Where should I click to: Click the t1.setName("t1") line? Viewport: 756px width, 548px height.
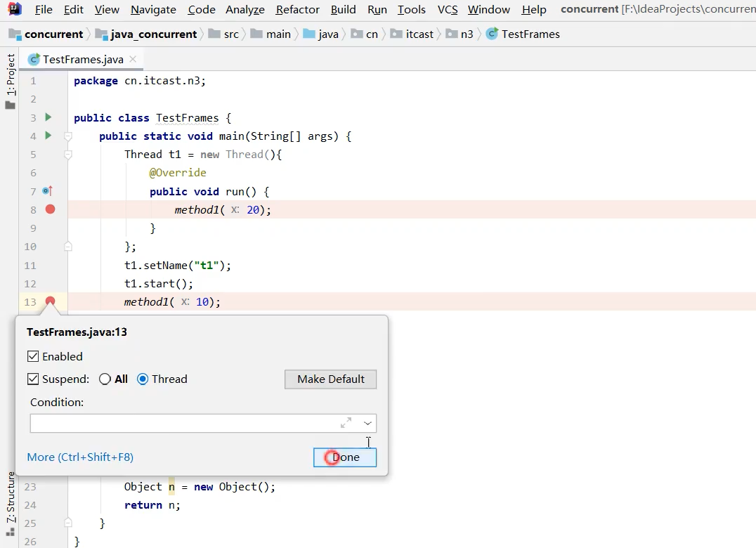[x=178, y=265]
